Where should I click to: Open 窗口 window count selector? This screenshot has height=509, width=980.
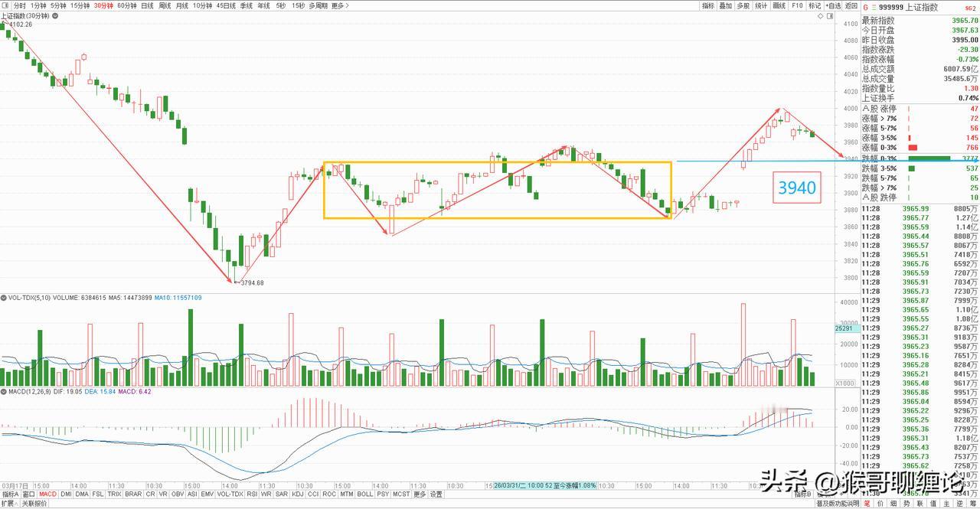coord(28,494)
